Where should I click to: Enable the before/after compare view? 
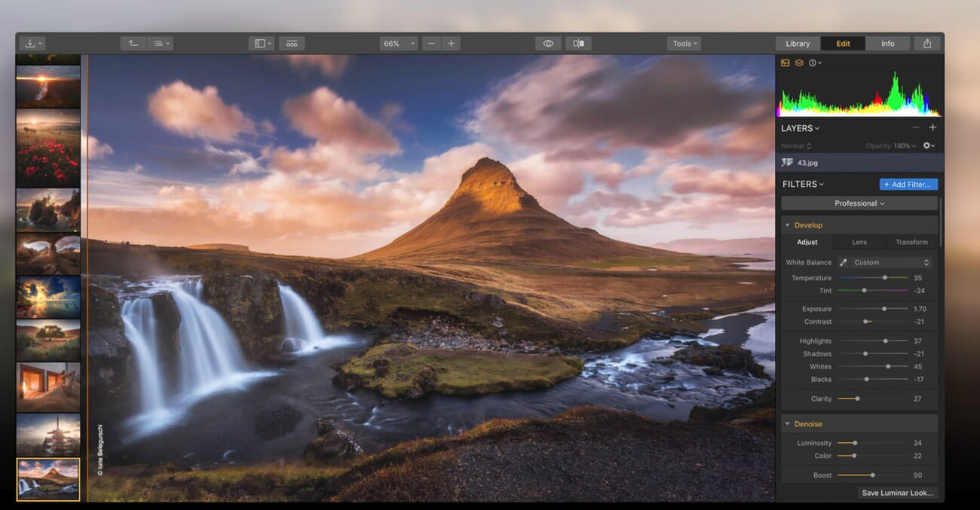pos(577,43)
